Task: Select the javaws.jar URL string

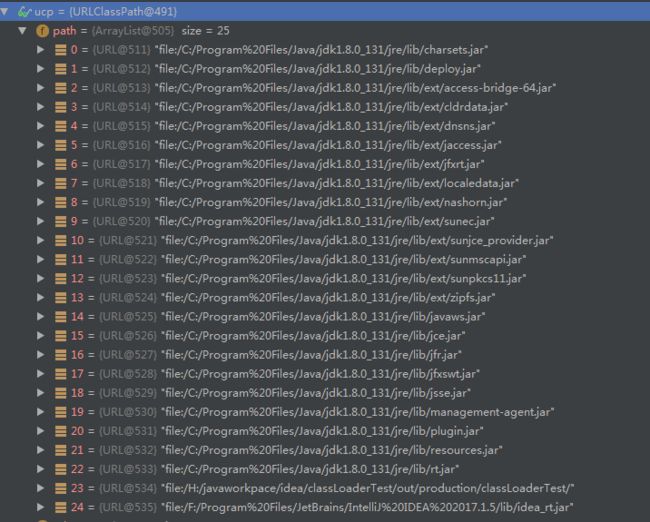Action: (323, 317)
